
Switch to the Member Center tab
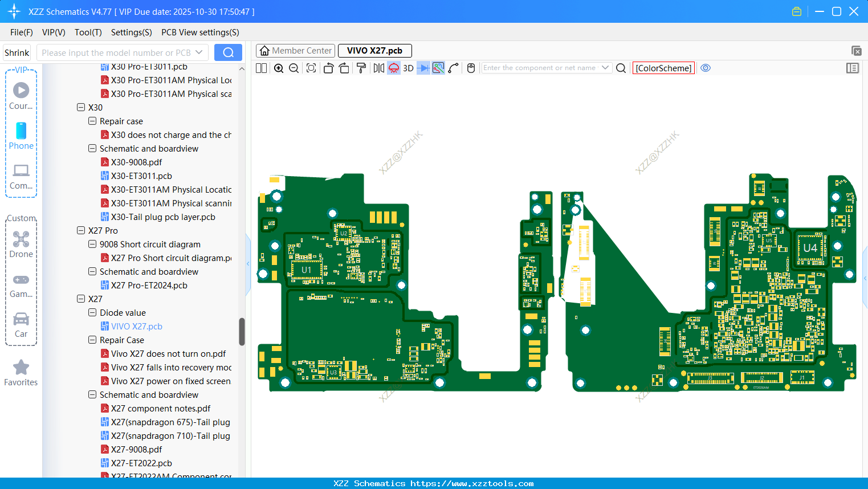[296, 51]
